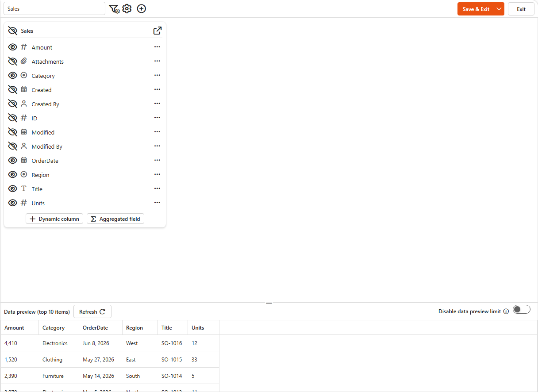Click the calendar icon for Modified
Viewport: 538px width, 392px height.
point(24,132)
